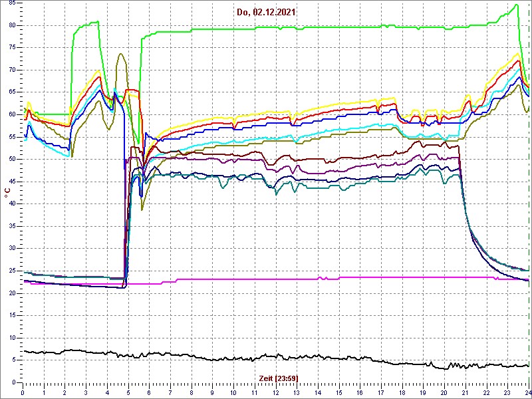Select the 70 value on the temperature axis
Image resolution: width=532 pixels, height=399 pixels.
[13, 70]
